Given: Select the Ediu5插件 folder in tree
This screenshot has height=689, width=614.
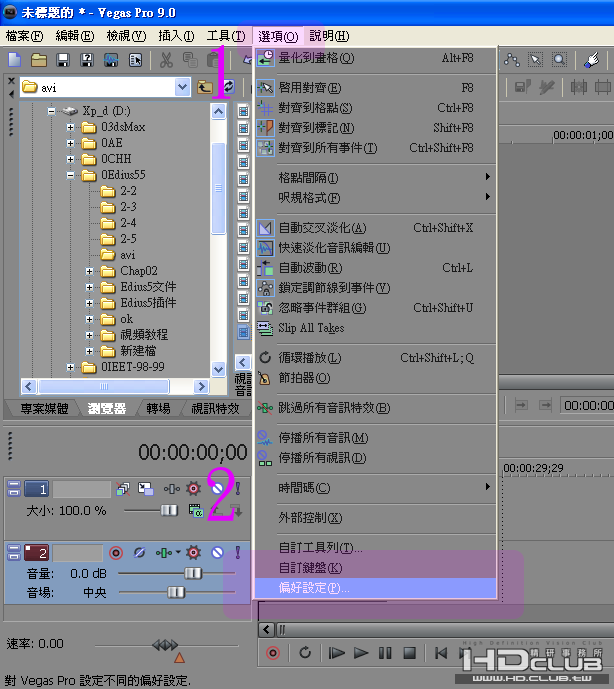Looking at the screenshot, I should click(148, 303).
